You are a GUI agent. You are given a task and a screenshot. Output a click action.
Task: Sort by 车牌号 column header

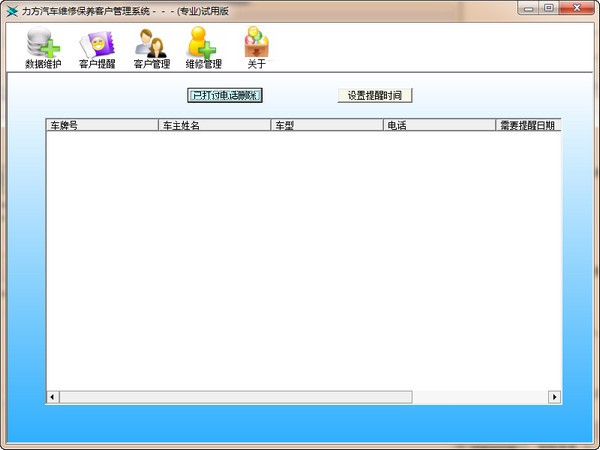click(x=102, y=125)
